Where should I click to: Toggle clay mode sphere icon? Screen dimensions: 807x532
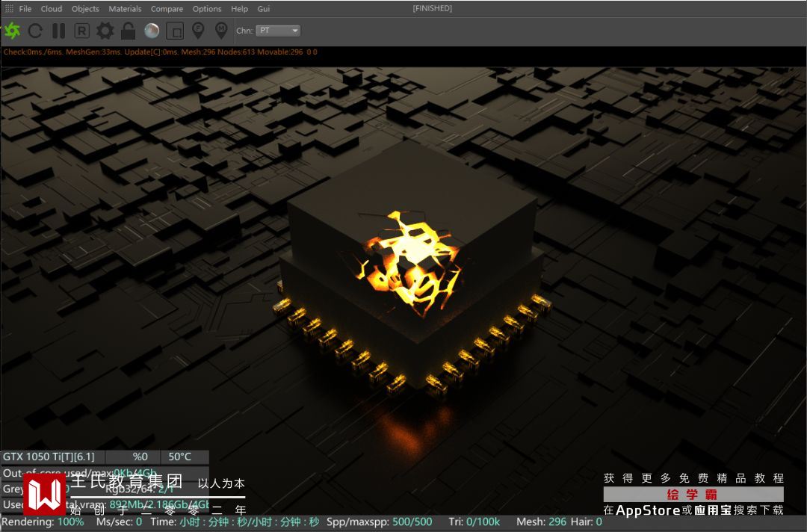click(152, 31)
